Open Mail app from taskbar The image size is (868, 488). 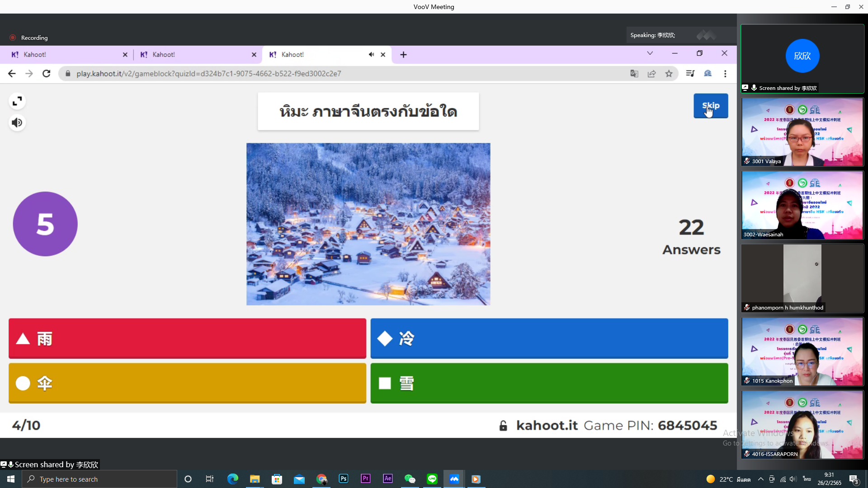click(299, 479)
